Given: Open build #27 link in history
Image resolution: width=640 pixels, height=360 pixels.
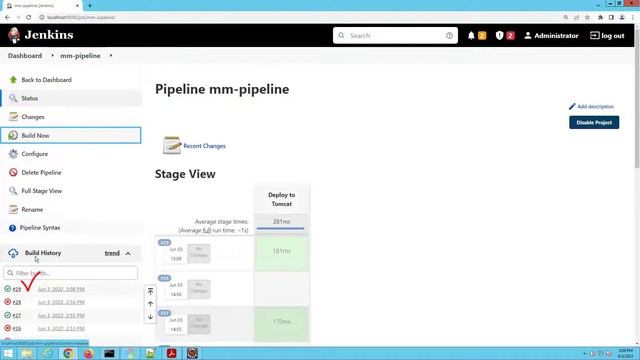Looking at the screenshot, I should pos(16,315).
